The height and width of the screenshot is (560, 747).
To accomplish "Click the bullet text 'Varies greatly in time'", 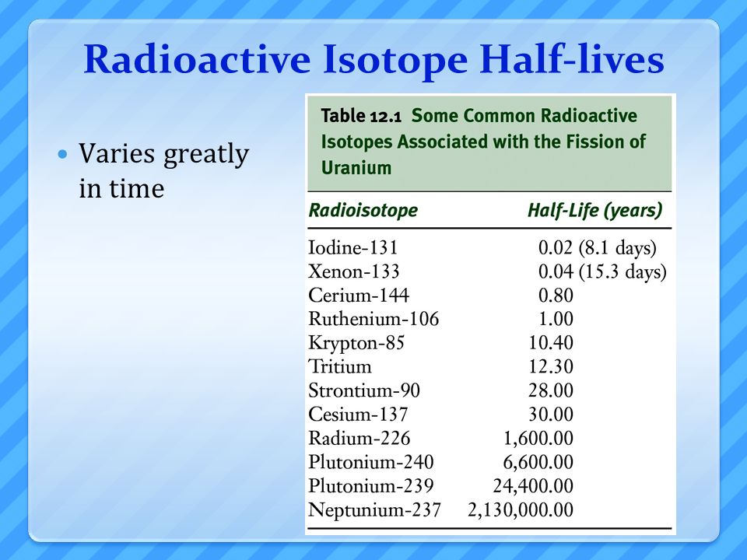I will (163, 170).
